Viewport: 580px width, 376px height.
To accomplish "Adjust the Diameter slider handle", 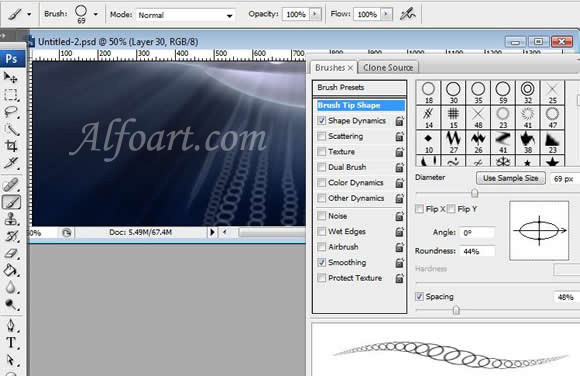I will coord(474,193).
